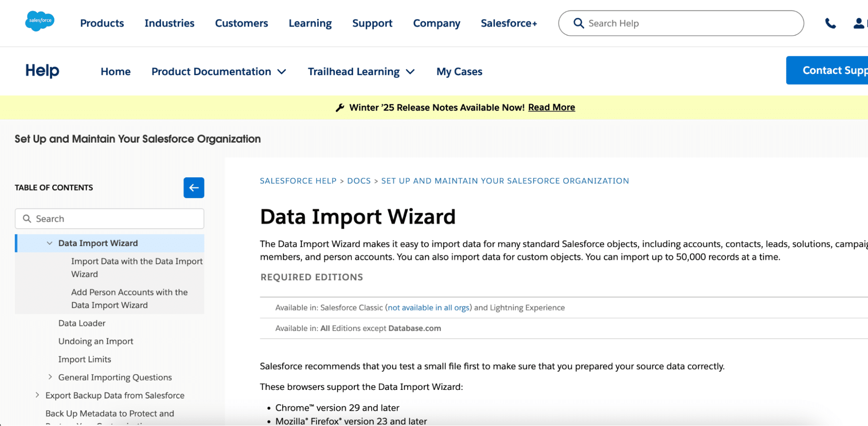Click DOCS breadcrumb
This screenshot has height=426, width=868.
tap(359, 181)
